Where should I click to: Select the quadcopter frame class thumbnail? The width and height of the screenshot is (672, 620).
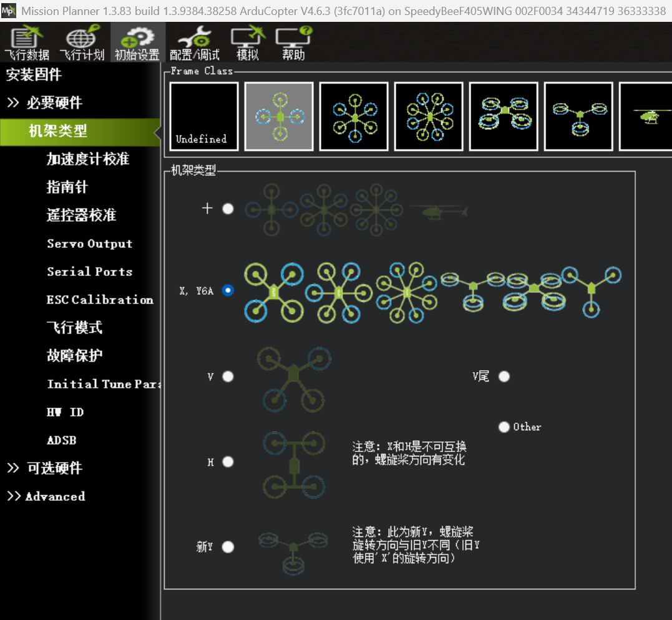[x=279, y=116]
